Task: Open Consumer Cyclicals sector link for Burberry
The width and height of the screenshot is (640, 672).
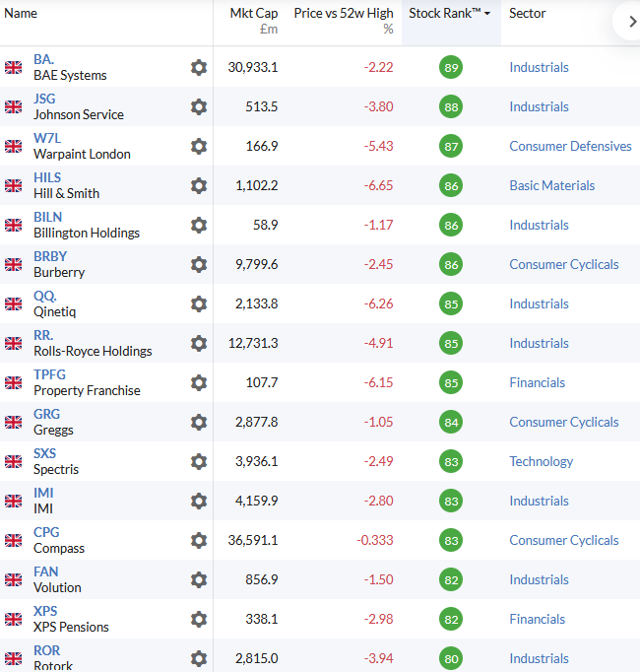Action: click(564, 264)
